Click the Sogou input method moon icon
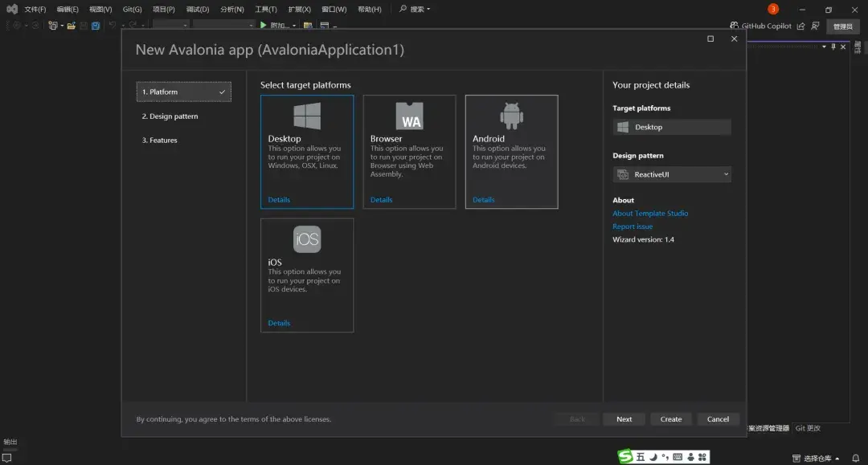The height and width of the screenshot is (465, 868). point(653,455)
